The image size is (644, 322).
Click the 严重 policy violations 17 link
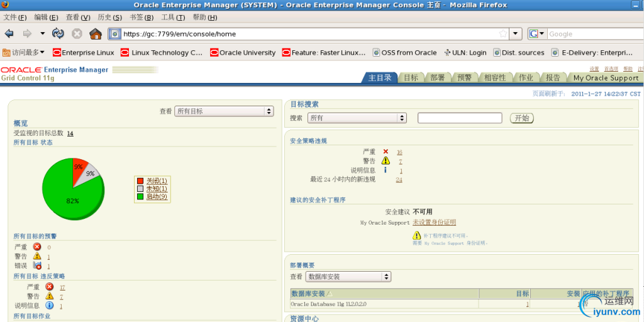click(x=62, y=287)
